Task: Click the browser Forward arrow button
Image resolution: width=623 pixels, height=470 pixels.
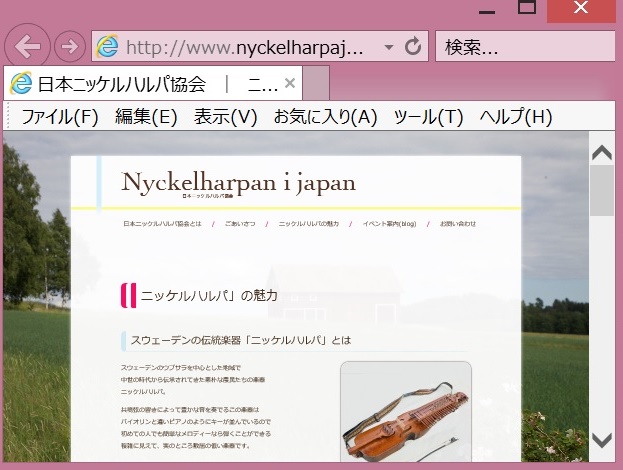Action: [x=69, y=46]
